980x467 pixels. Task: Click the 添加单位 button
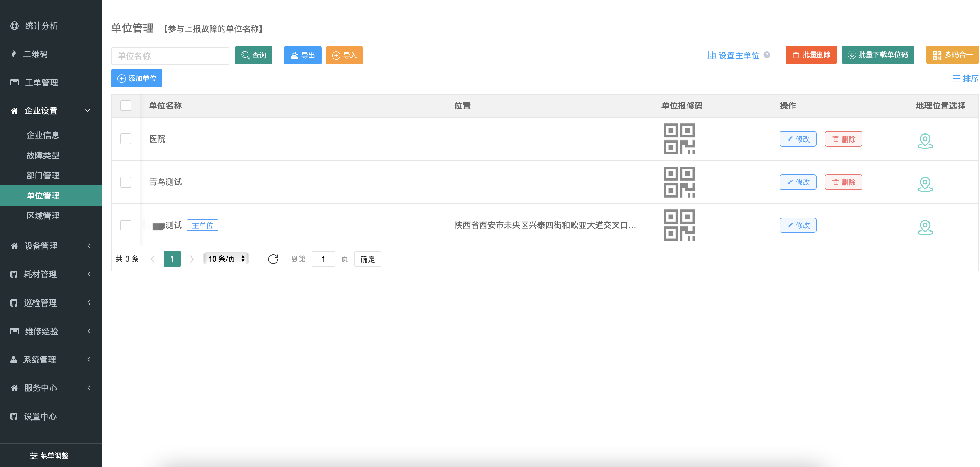pyautogui.click(x=136, y=78)
